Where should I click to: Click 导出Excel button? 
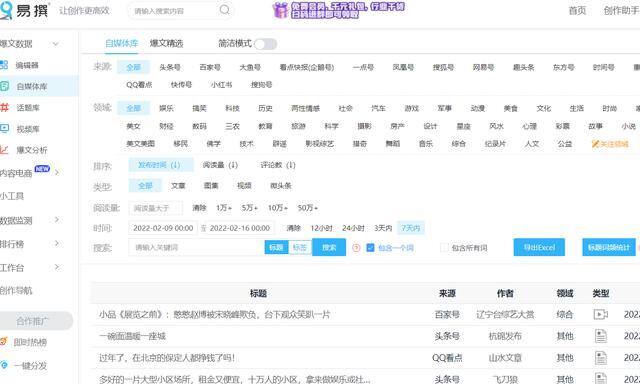pos(539,247)
